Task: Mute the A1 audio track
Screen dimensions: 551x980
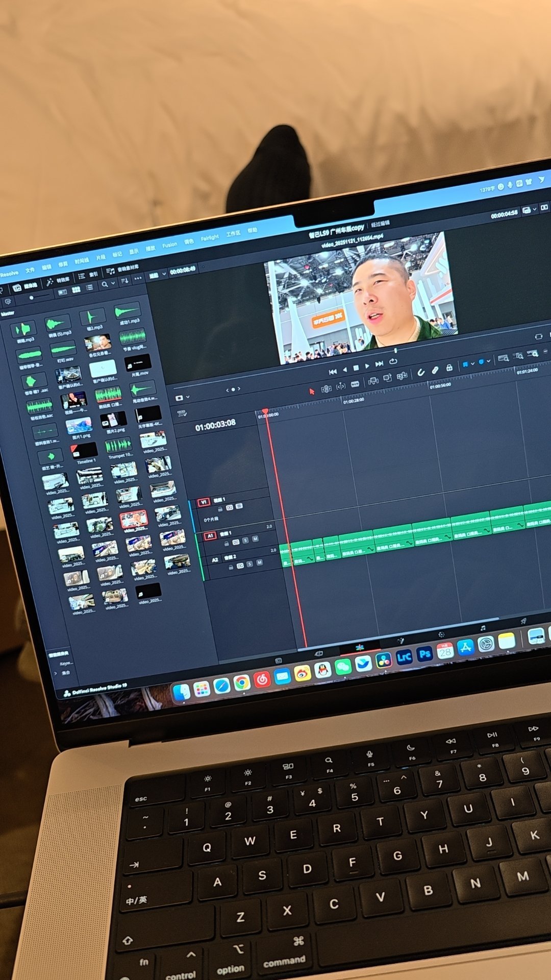Action: tap(255, 538)
